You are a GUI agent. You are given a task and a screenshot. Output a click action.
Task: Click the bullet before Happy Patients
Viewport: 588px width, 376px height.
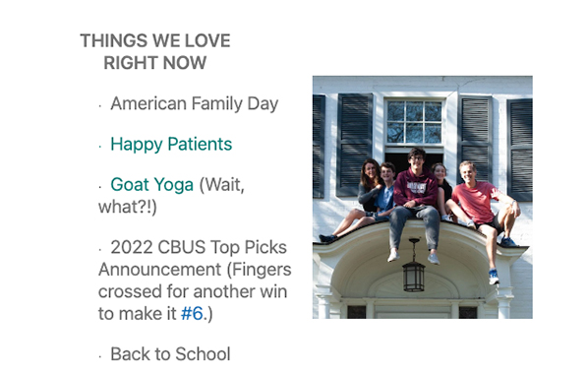(100, 147)
